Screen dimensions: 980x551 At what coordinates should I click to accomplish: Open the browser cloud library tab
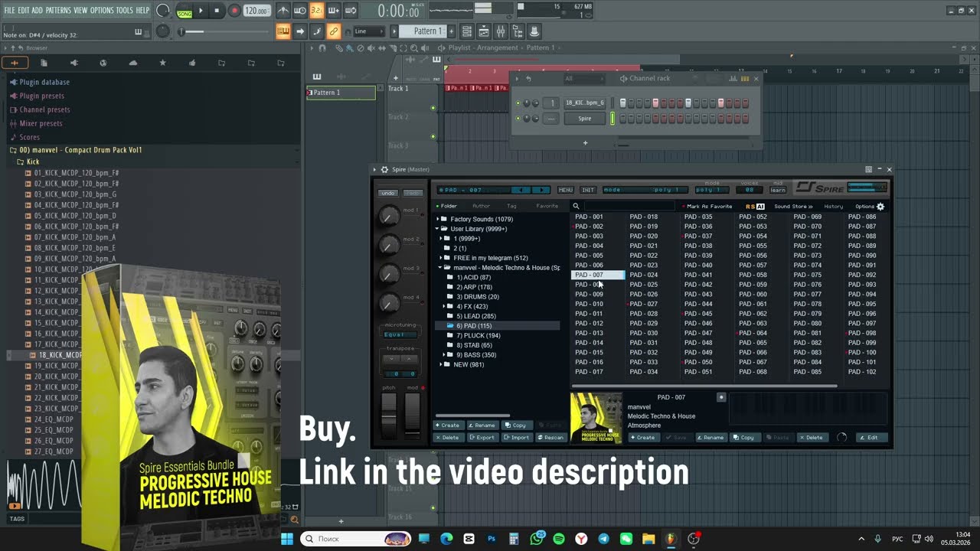132,63
